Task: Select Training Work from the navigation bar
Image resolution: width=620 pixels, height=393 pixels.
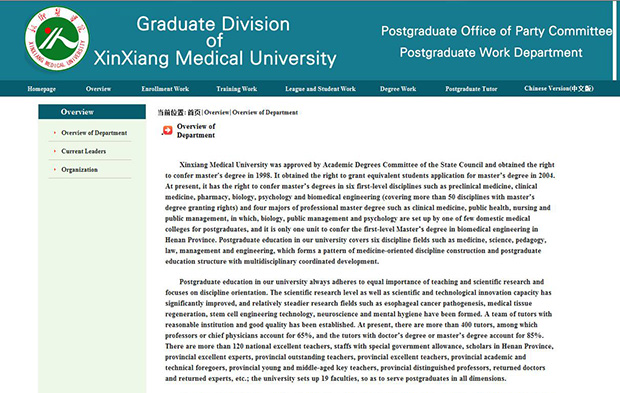Action: 236,89
